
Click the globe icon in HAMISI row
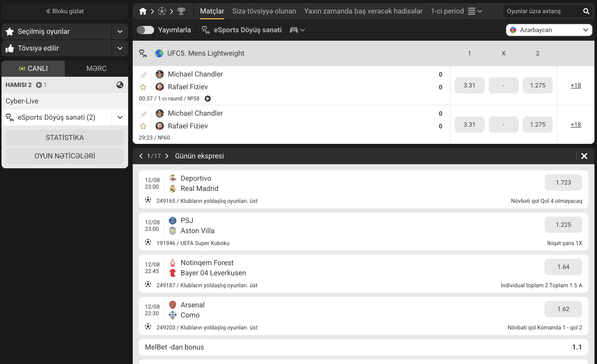coord(120,85)
